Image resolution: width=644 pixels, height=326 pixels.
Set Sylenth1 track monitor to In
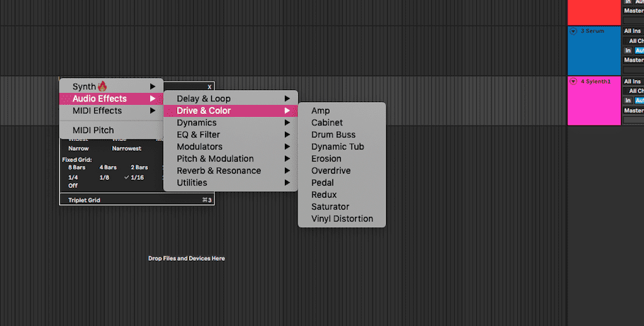628,101
